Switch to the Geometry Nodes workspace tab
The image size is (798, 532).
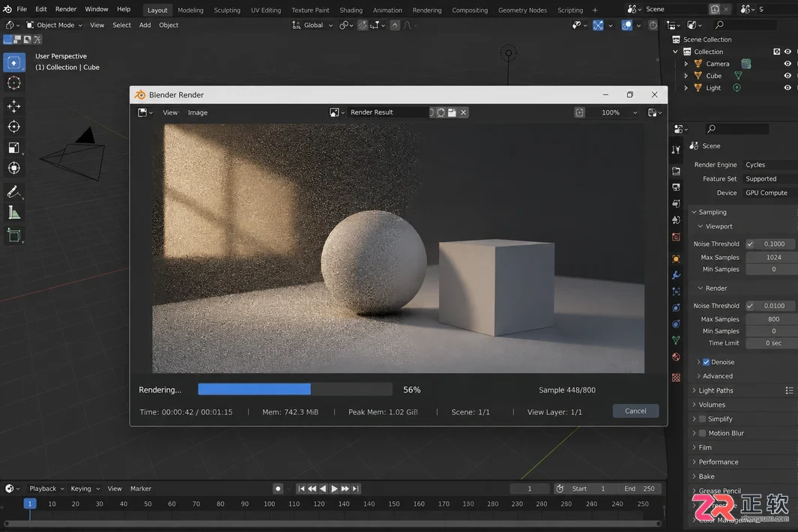point(522,10)
